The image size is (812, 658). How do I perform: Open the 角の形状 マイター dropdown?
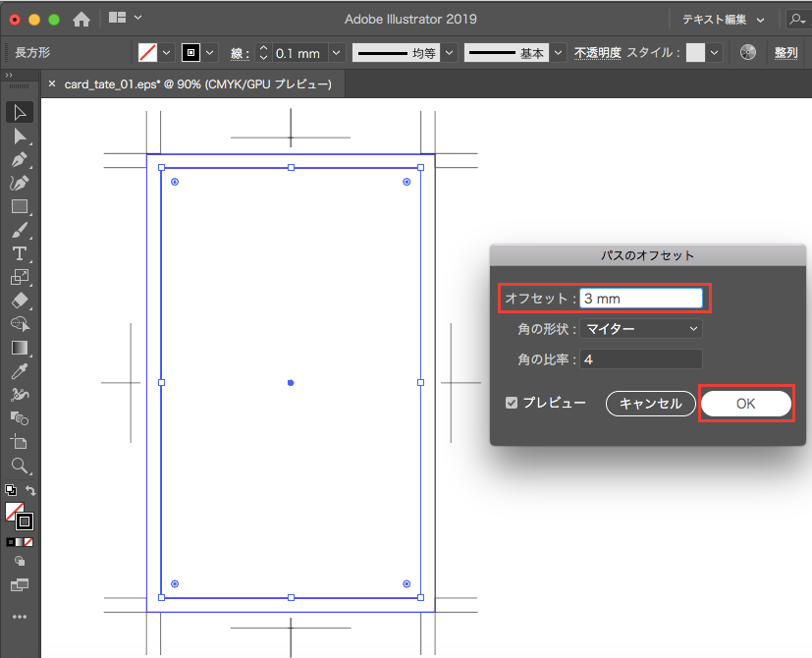[x=641, y=328]
